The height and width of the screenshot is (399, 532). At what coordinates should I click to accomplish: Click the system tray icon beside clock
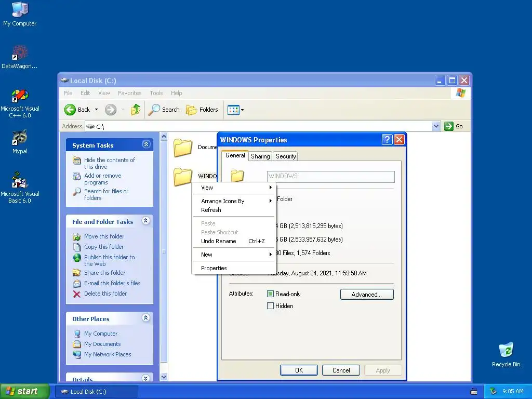(494, 392)
